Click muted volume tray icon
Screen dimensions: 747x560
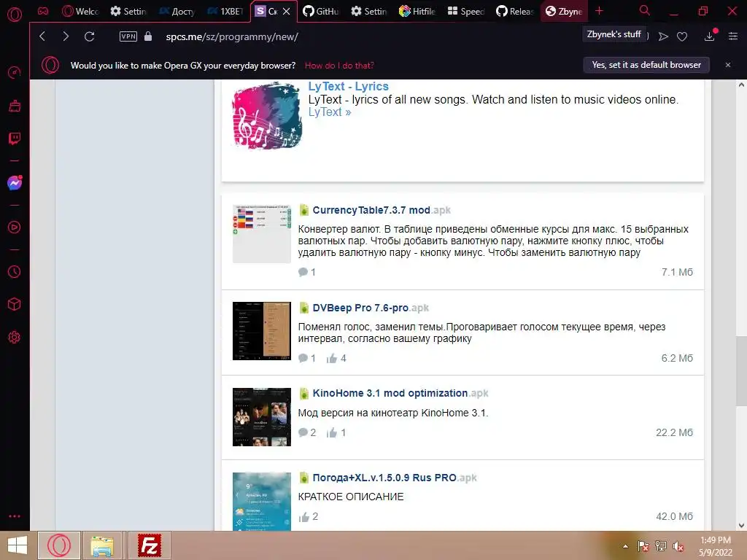pos(678,546)
